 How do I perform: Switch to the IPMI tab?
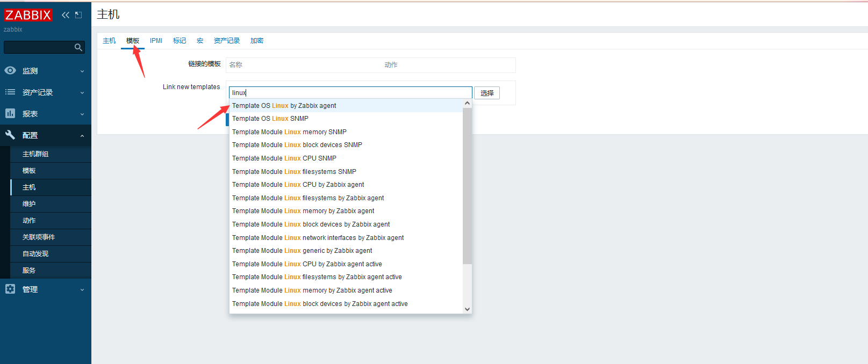[156, 41]
